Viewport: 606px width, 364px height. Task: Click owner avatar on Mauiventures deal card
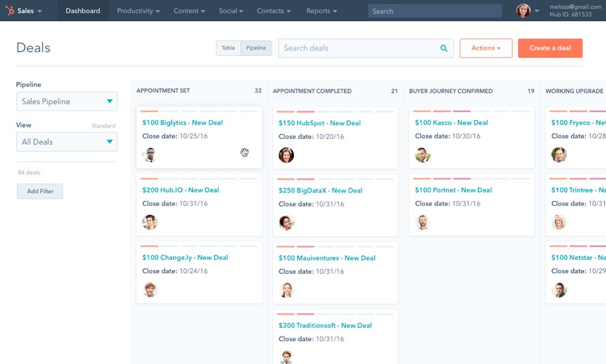click(286, 290)
